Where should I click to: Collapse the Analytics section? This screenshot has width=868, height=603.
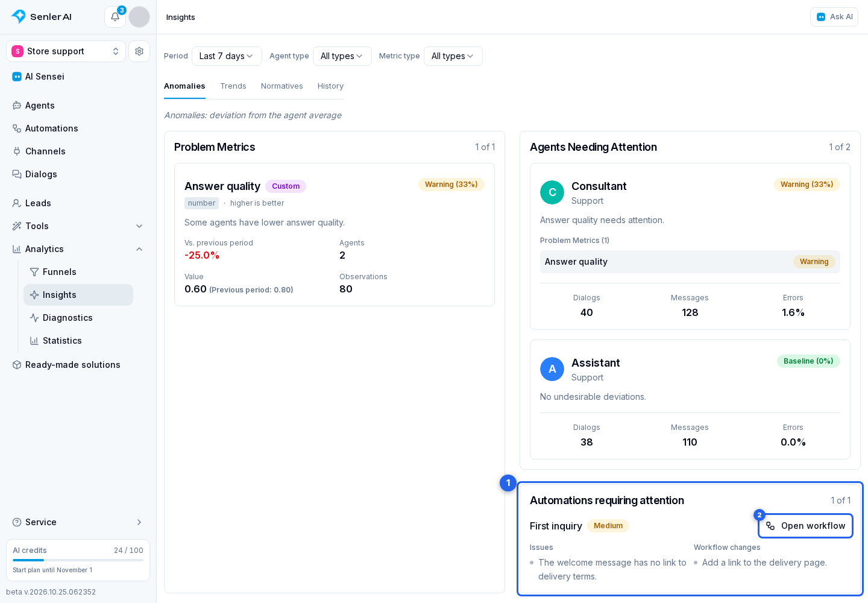click(x=78, y=249)
